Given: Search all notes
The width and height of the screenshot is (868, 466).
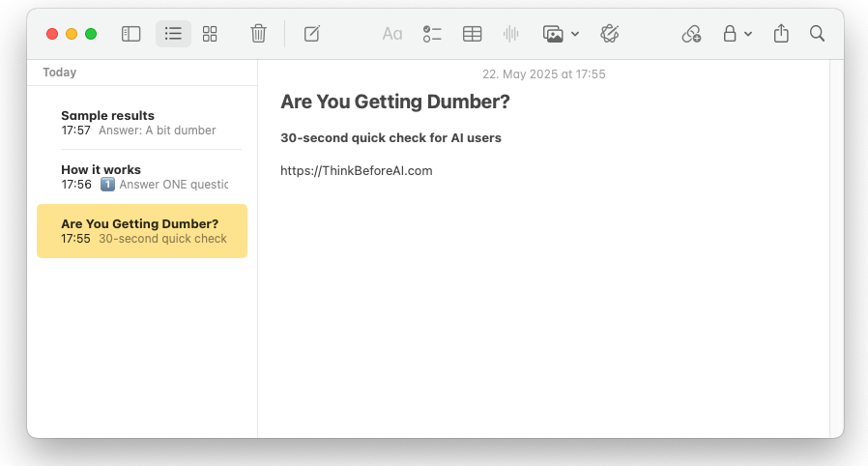Looking at the screenshot, I should [x=817, y=34].
